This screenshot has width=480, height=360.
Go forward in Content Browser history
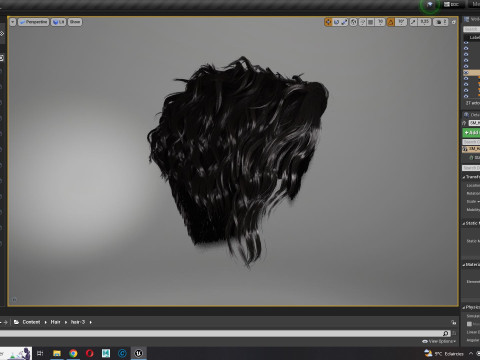pyautogui.click(x=5, y=322)
